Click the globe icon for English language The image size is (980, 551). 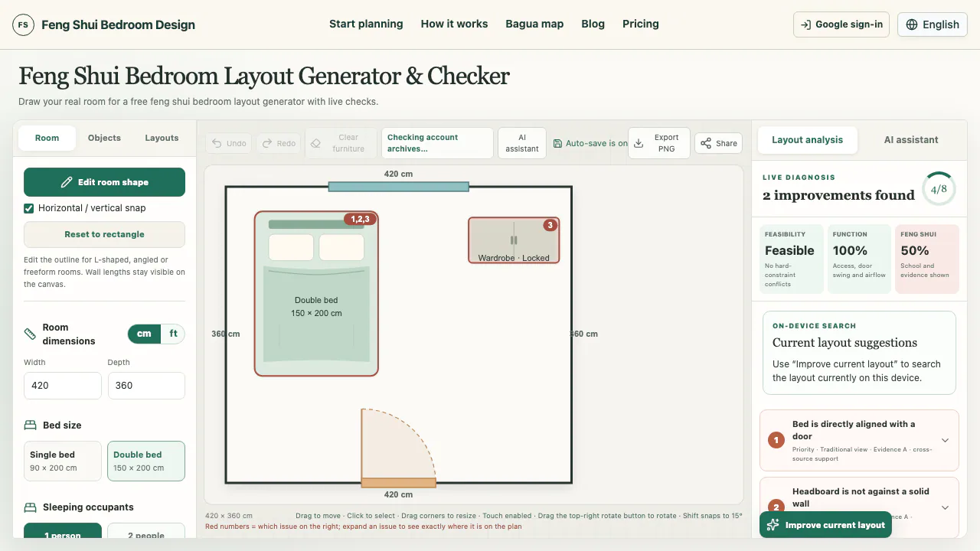[912, 24]
